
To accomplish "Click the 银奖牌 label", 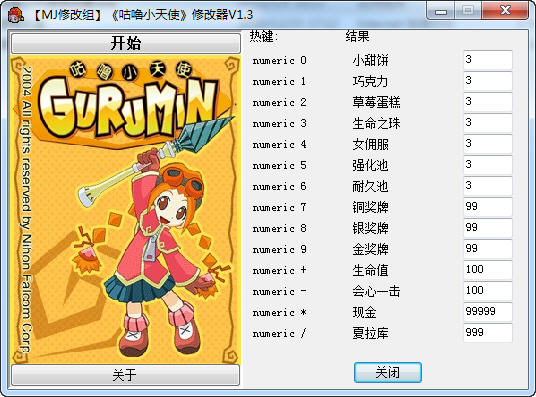I will click(x=371, y=229).
